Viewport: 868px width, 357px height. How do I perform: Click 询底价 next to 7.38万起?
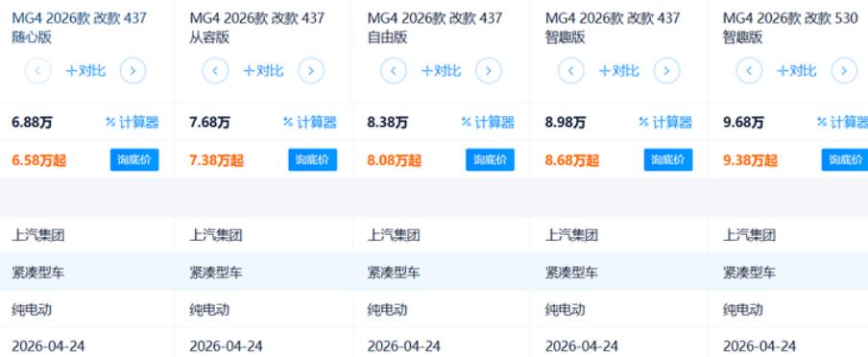(x=313, y=160)
